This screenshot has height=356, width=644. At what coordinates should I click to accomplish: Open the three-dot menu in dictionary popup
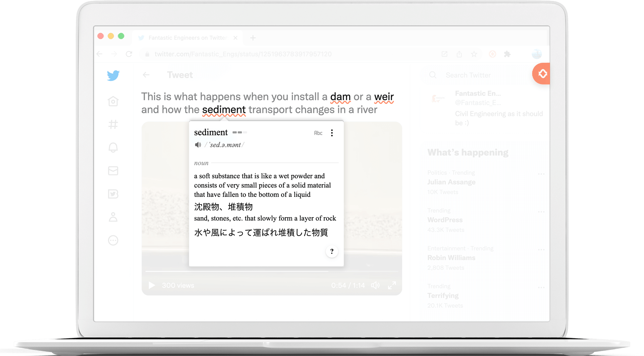click(x=332, y=133)
